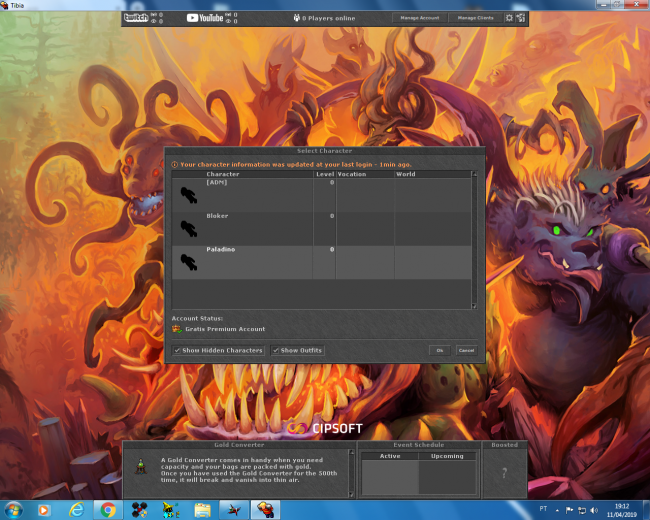The image size is (650, 520).
Task: Sort list by Level column header
Action: [325, 174]
